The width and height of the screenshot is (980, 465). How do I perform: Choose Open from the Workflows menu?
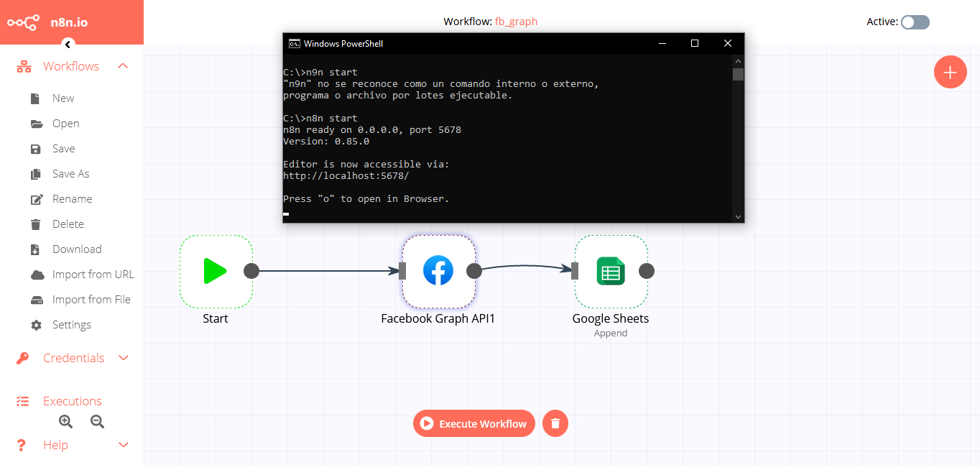66,124
